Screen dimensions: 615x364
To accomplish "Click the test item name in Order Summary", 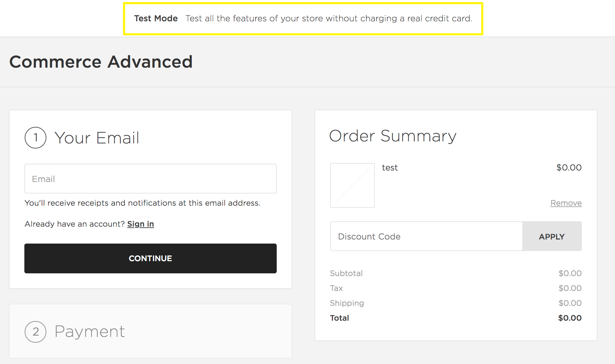I will click(x=390, y=167).
